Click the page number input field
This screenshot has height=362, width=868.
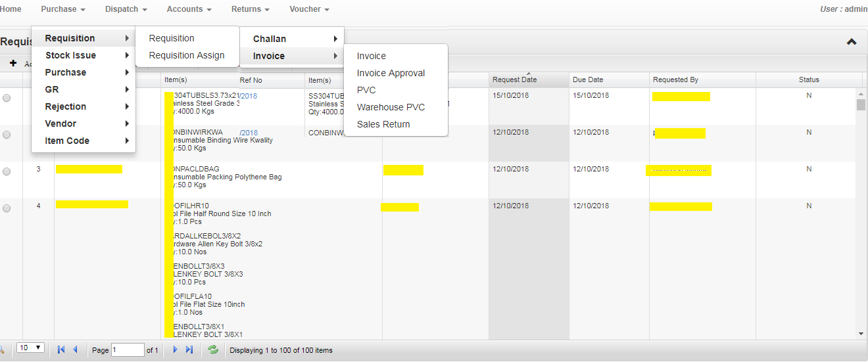point(128,350)
